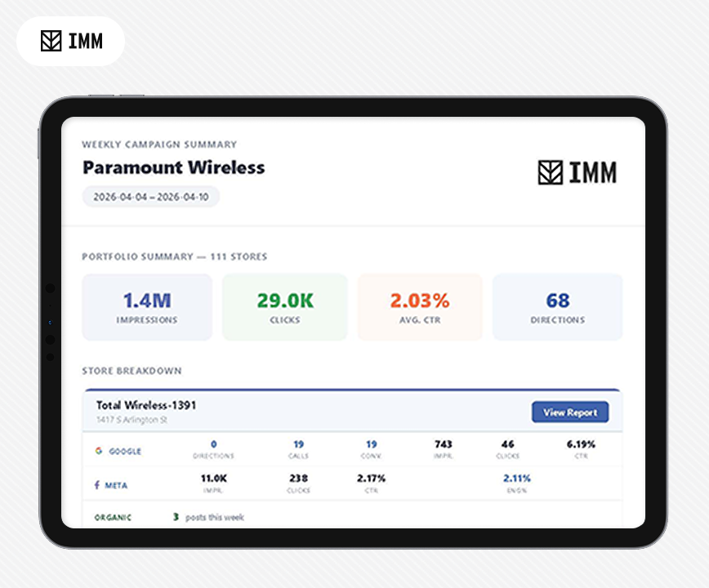Click the Portfolio Summary — 111 Stores heading
This screenshot has width=709, height=588.
point(175,256)
